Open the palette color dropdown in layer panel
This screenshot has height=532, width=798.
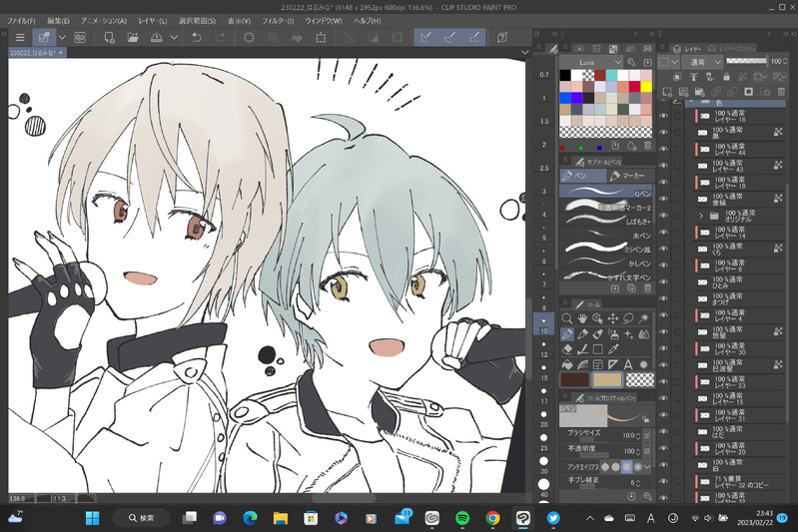pyautogui.click(x=669, y=62)
